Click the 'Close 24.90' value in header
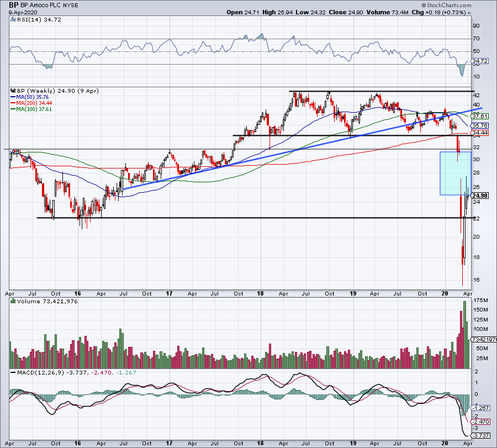Viewport: 497px width, 448px height. click(346, 12)
